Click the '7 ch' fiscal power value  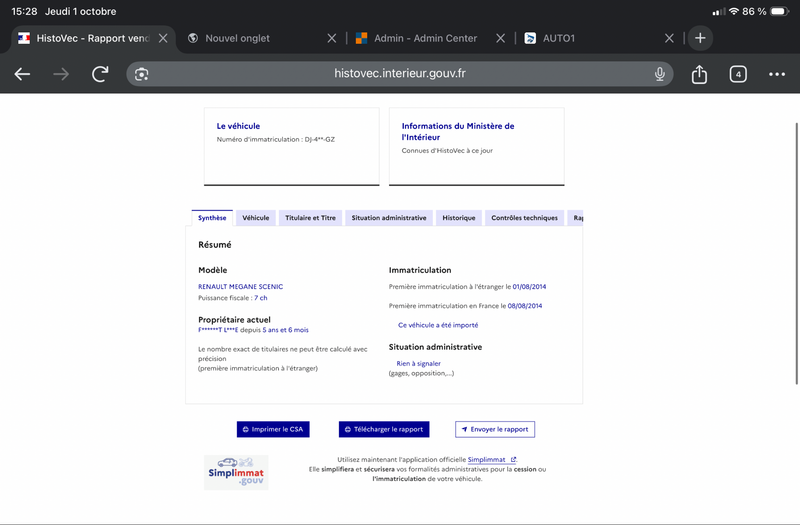(x=261, y=298)
